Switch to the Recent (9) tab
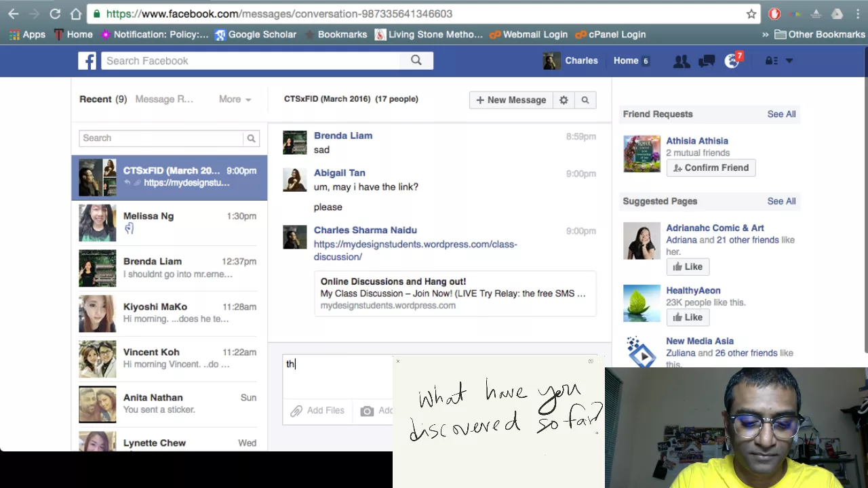868x488 pixels. [x=103, y=99]
